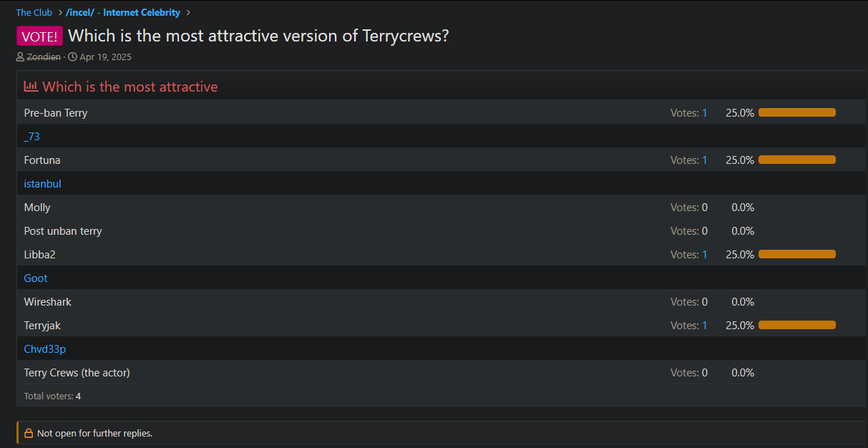The image size is (868, 448).
Task: Click vote count for Pre-ban Terry
Action: click(x=704, y=113)
